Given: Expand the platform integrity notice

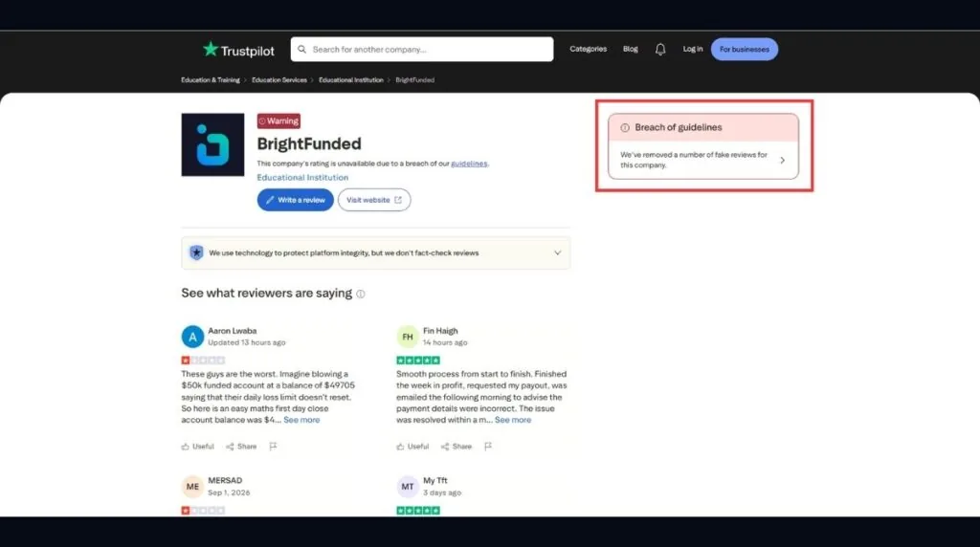Looking at the screenshot, I should click(557, 252).
